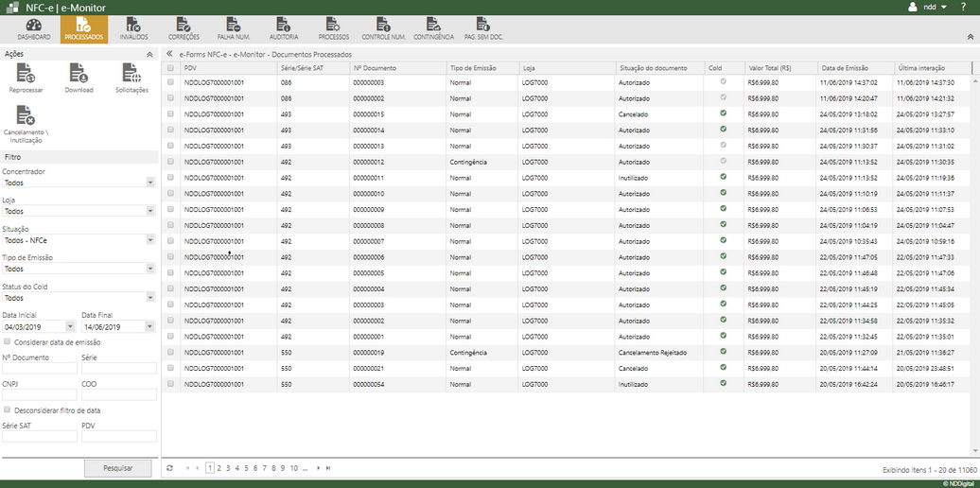Click the Nº Documento input field

click(38, 368)
